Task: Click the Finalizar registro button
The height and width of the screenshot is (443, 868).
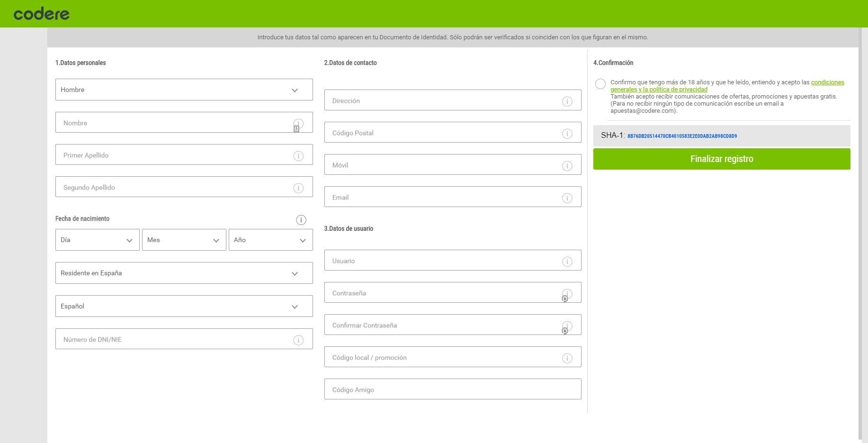Action: point(721,159)
